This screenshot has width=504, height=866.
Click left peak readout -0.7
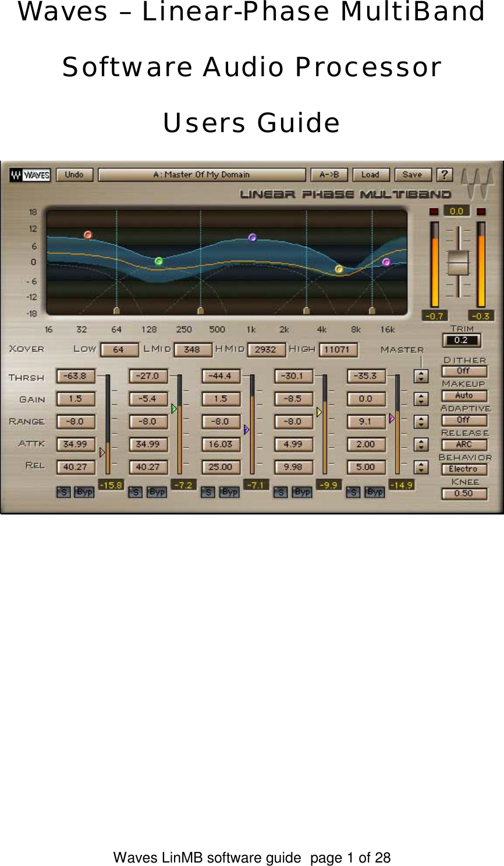click(x=434, y=316)
